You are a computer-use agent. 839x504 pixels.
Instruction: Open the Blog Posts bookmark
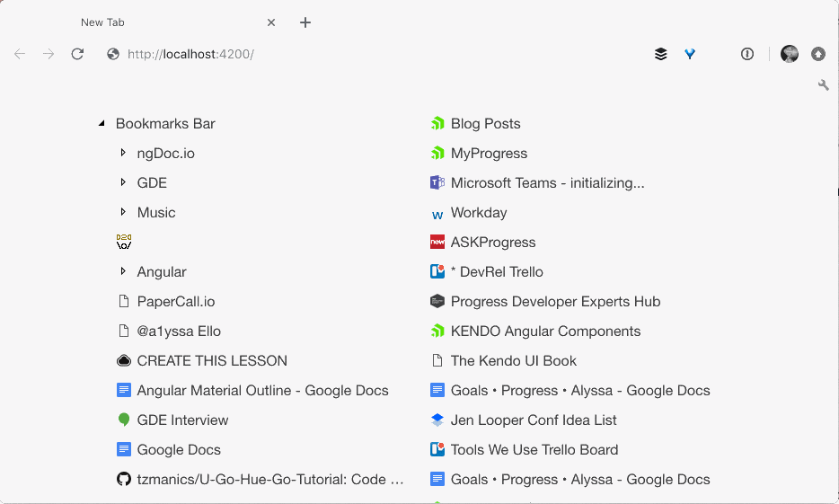pos(485,124)
